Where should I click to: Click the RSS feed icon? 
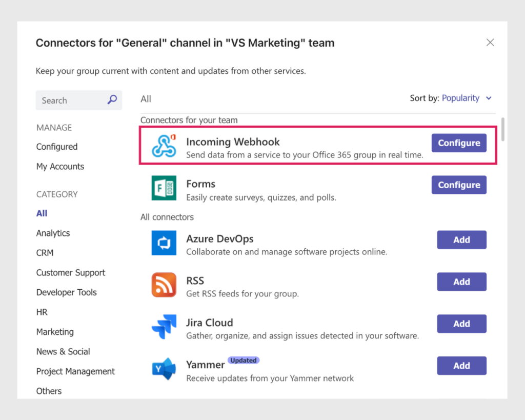coord(164,285)
